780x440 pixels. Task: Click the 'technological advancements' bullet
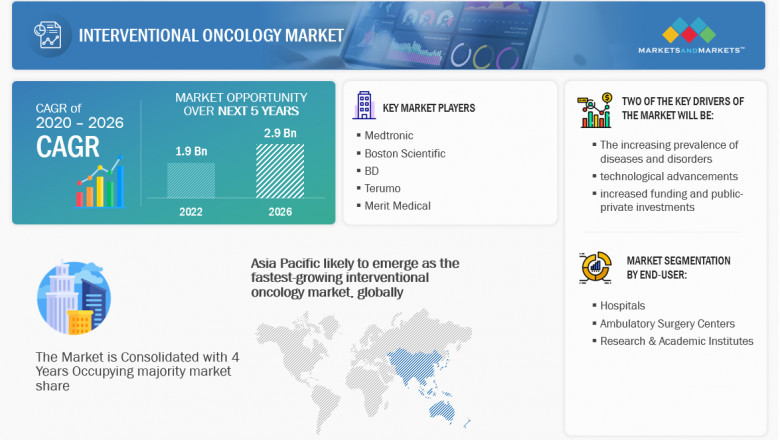click(x=669, y=176)
